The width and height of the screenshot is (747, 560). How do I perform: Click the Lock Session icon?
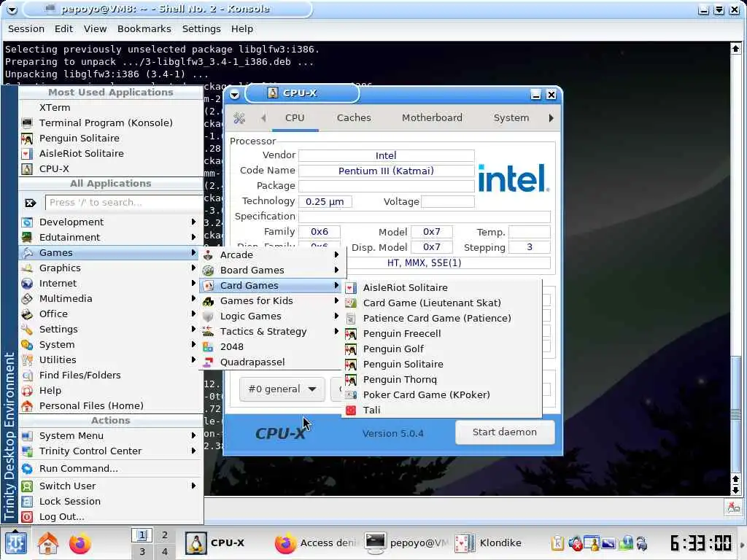(27, 502)
